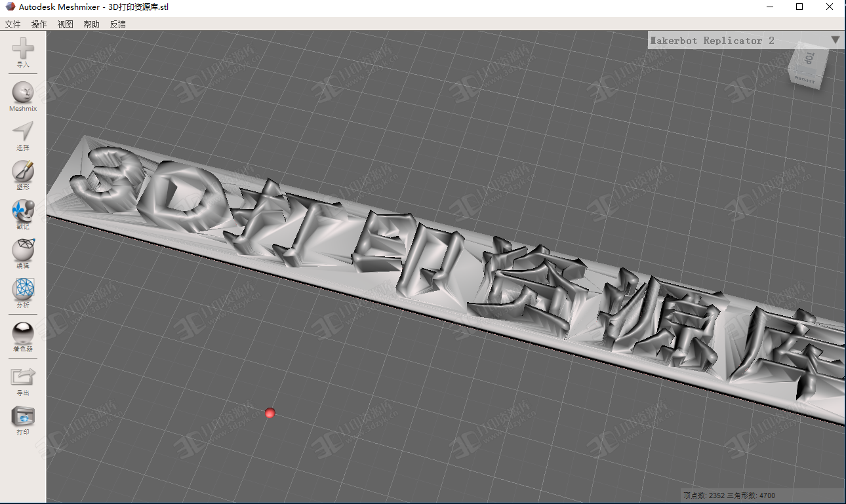Choose the Select (选择) arrow tool
The width and height of the screenshot is (846, 504).
pos(23,132)
